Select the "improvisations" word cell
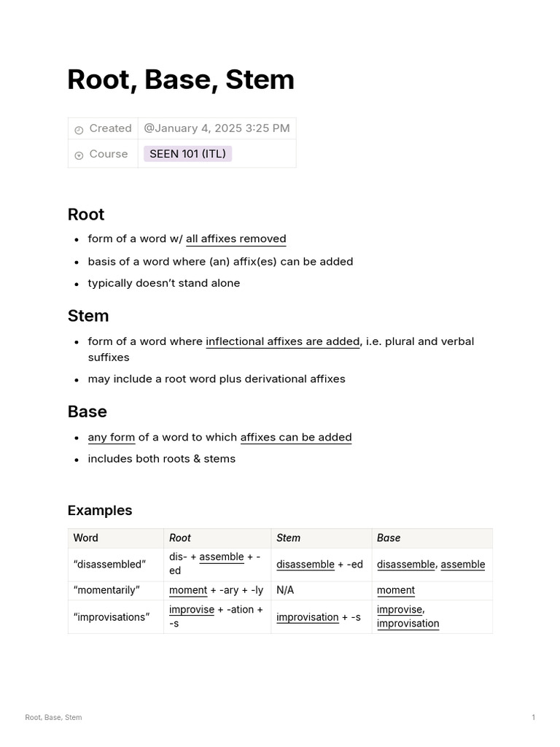Viewport: 560px width, 747px height. coord(112,617)
